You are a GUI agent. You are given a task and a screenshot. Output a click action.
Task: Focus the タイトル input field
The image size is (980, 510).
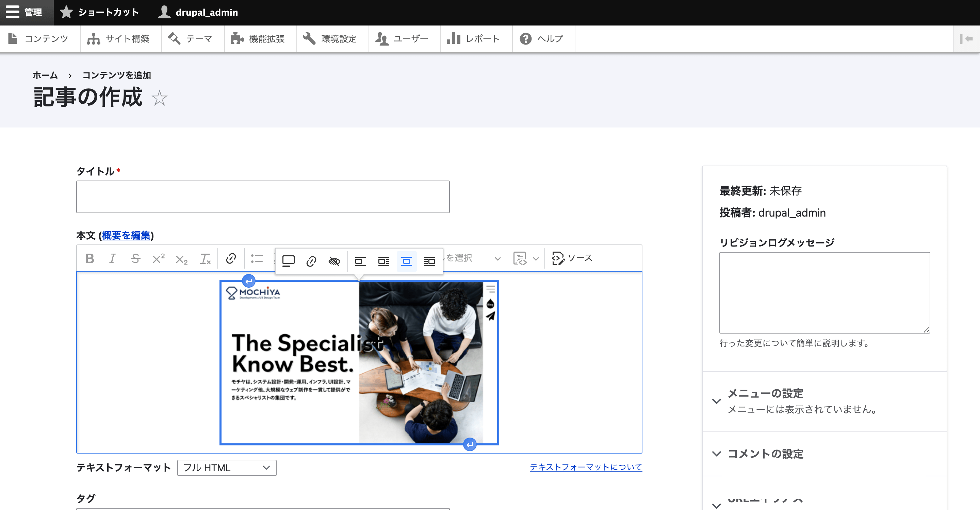[x=263, y=197]
